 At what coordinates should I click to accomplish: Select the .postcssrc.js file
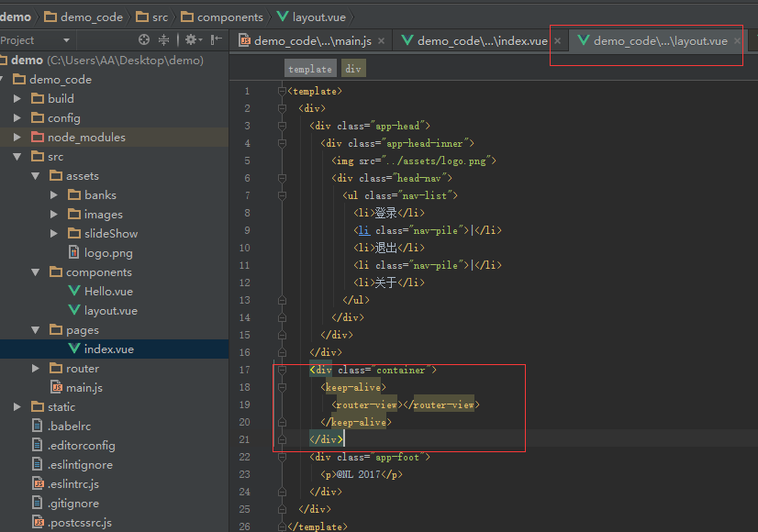pyautogui.click(x=114, y=522)
